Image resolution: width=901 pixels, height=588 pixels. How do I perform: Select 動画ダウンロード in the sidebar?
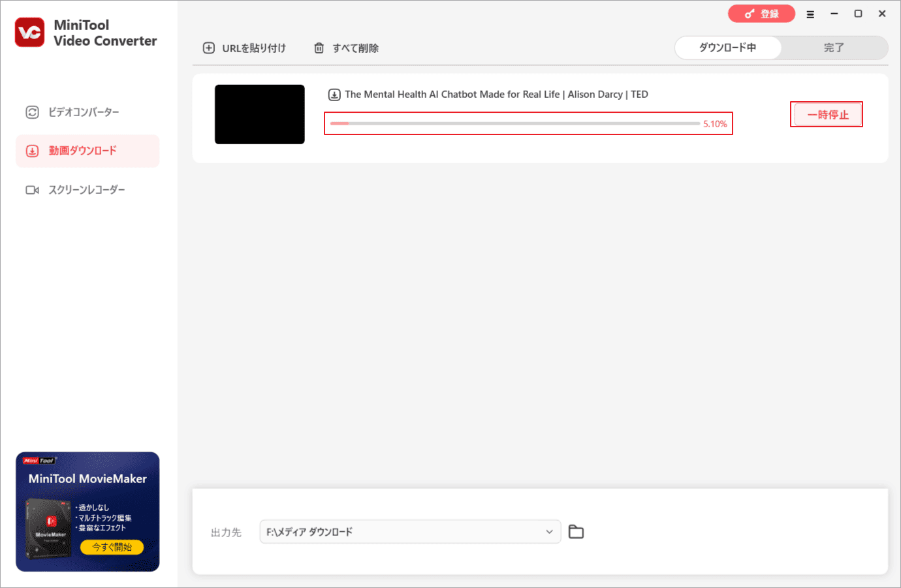pyautogui.click(x=87, y=151)
